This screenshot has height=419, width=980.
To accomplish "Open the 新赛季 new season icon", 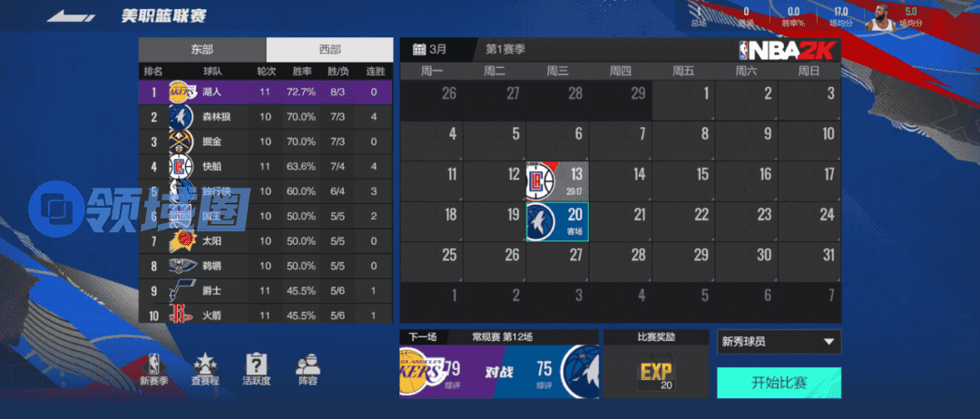I will pyautogui.click(x=152, y=367).
